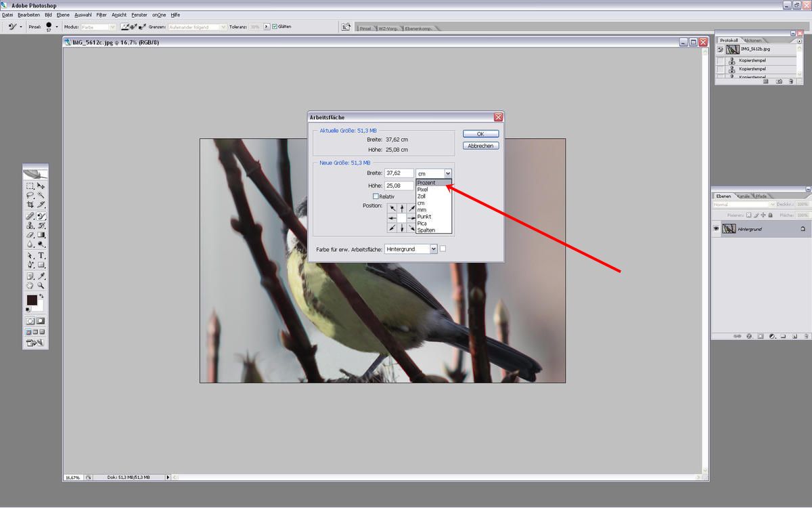Click the zoom percentage field in status bar
Screen dimensions: 812x508
72,478
